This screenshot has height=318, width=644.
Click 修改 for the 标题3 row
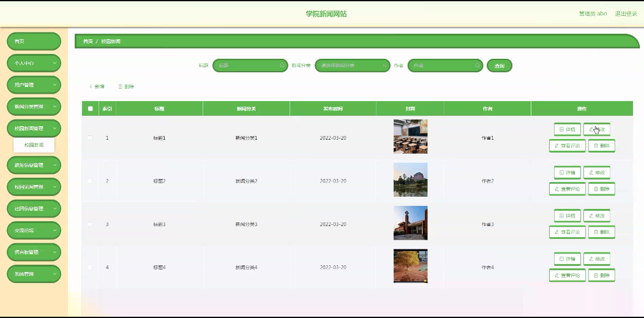[x=597, y=216]
